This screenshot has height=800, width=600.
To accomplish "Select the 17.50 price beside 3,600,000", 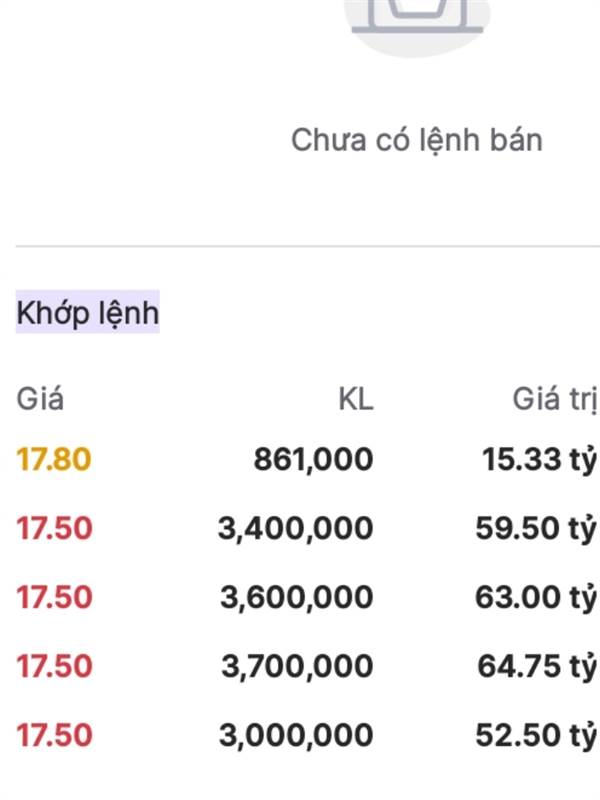I will pyautogui.click(x=54, y=597).
